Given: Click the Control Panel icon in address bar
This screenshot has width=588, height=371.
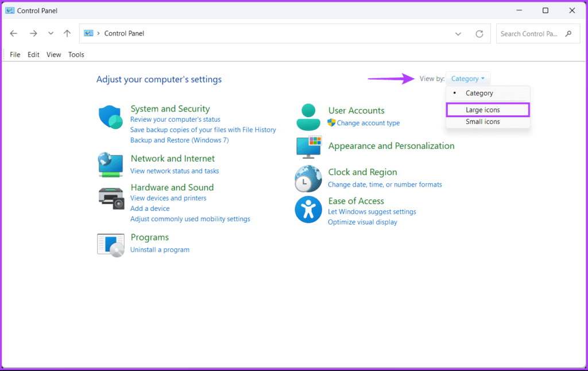Looking at the screenshot, I should coord(88,33).
